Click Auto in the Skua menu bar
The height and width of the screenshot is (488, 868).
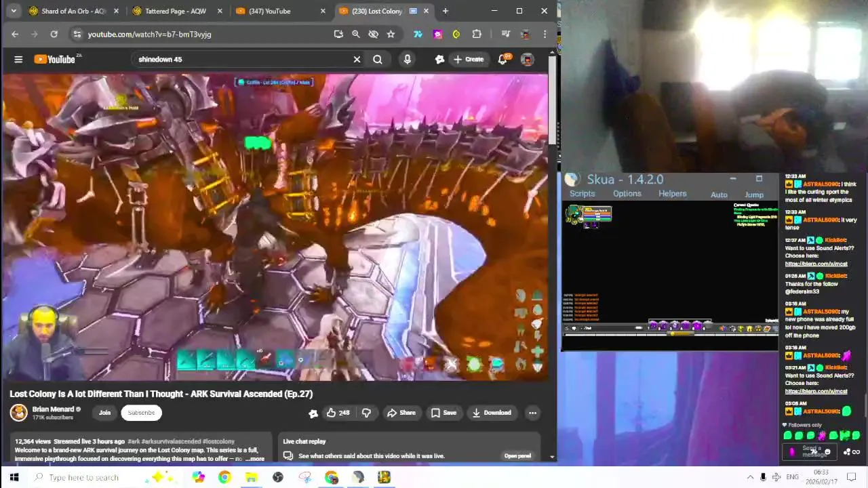(719, 195)
